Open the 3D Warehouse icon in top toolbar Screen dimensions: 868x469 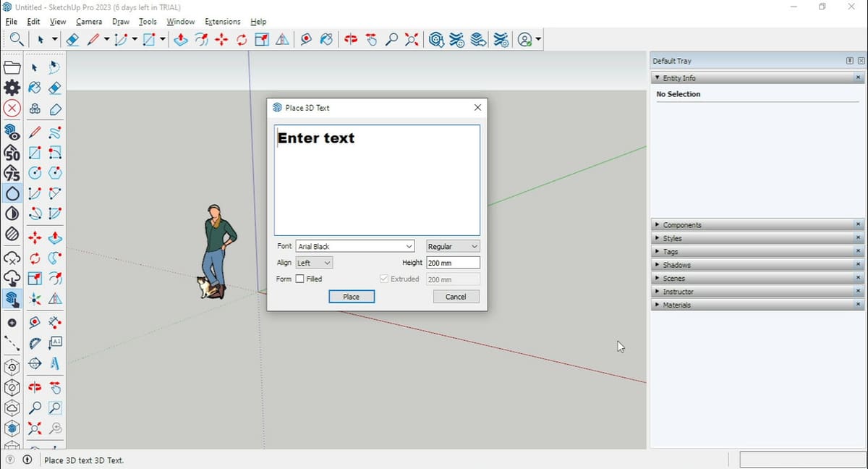436,39
